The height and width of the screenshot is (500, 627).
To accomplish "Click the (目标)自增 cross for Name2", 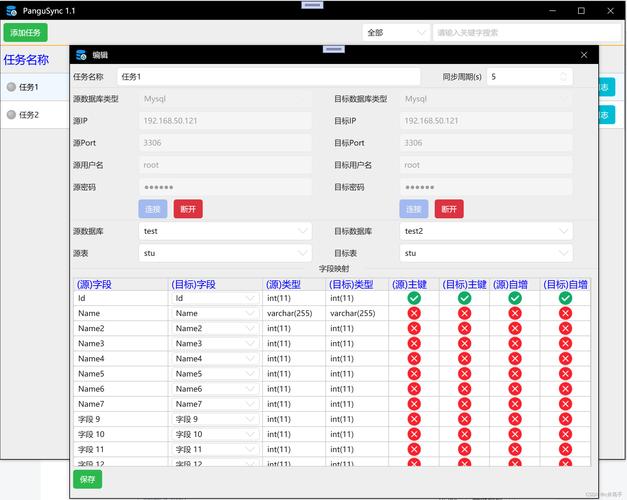I will (x=565, y=328).
